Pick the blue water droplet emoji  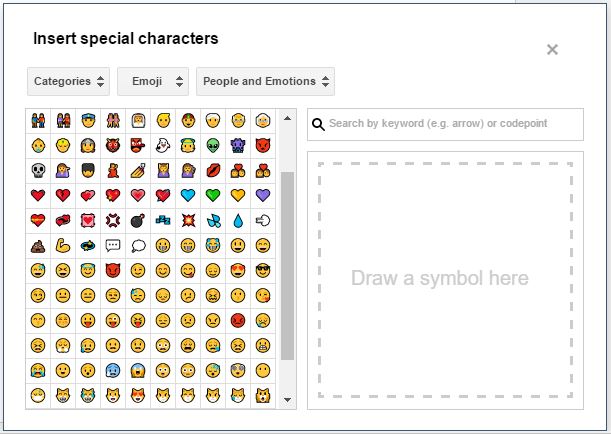click(237, 221)
